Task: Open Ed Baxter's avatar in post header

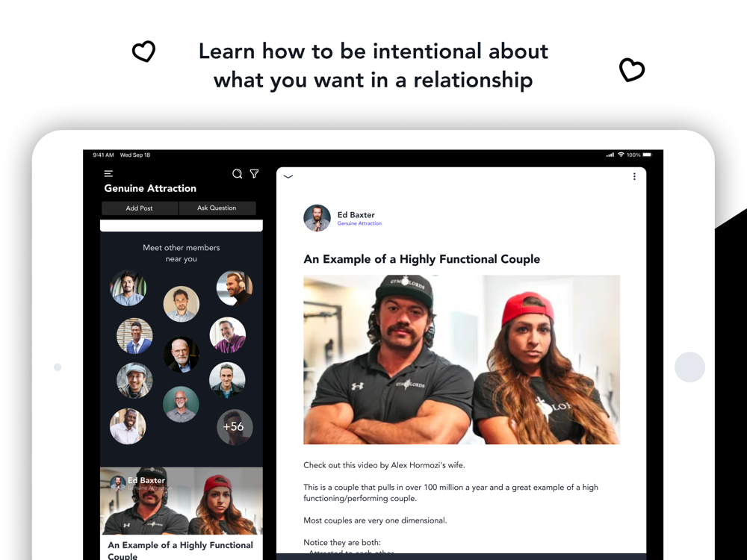Action: 317,218
